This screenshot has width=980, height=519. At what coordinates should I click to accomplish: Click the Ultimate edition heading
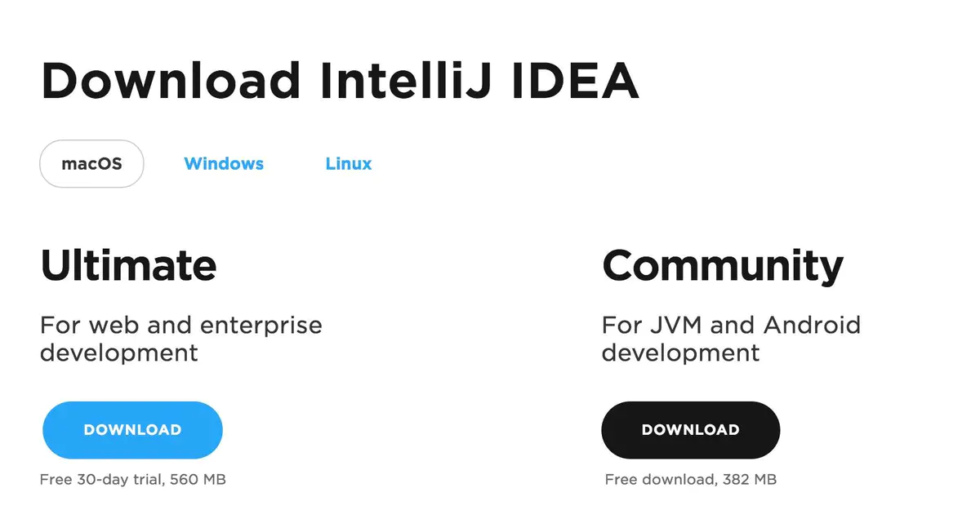pyautogui.click(x=128, y=265)
